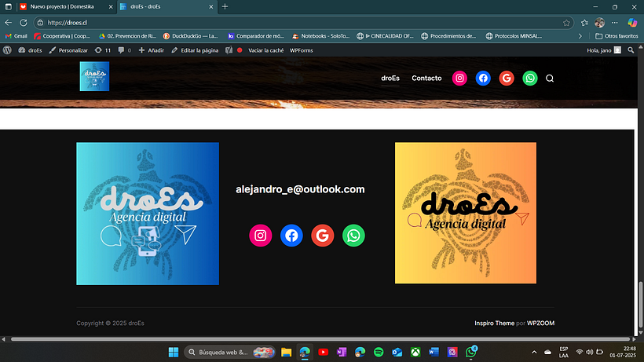Select the droEs navigation menu item
644x362 pixels.
pyautogui.click(x=390, y=78)
